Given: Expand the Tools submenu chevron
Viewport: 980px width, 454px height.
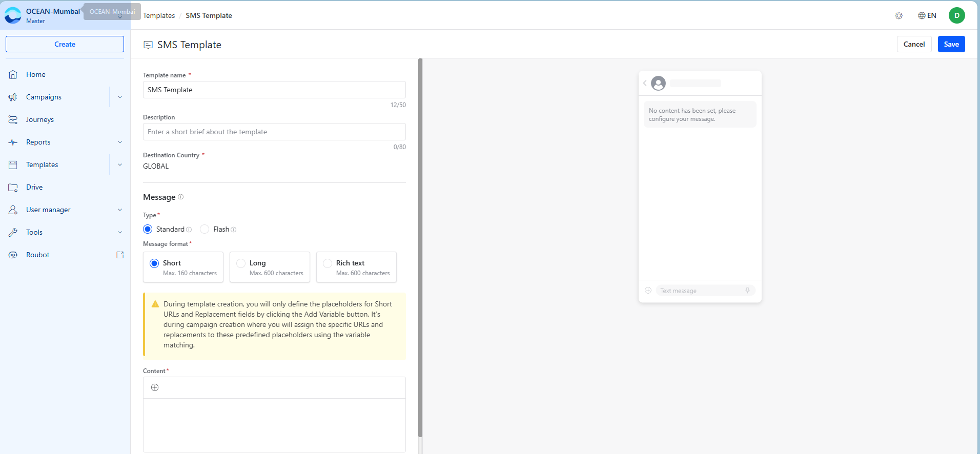Looking at the screenshot, I should (120, 232).
